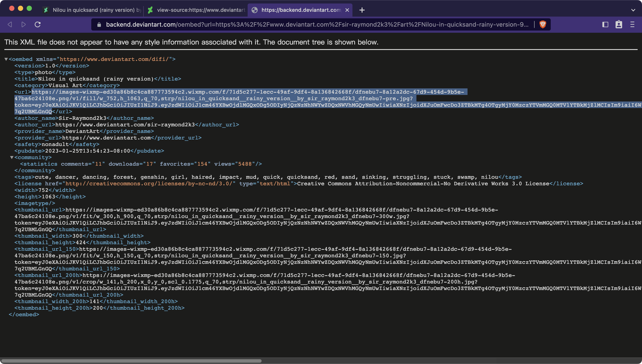Click the category value Visual Art

click(65, 85)
